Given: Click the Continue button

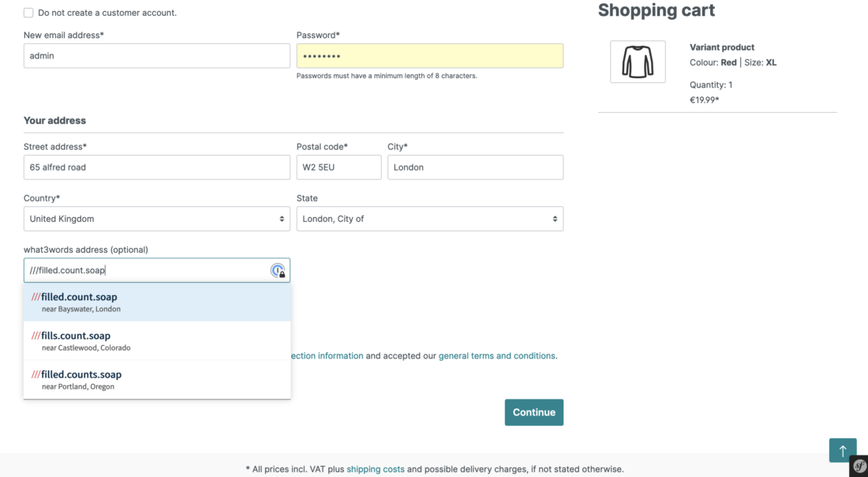Looking at the screenshot, I should tap(533, 412).
